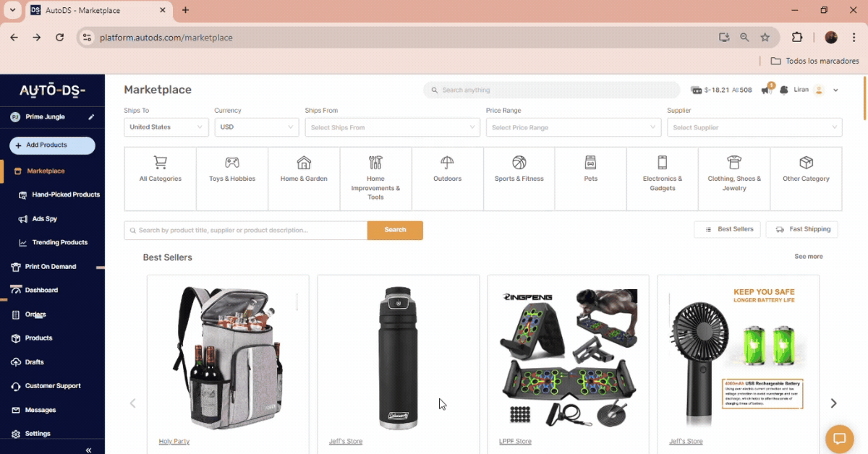Click the orange Search button
Viewport: 868px width, 454px height.
pos(395,230)
